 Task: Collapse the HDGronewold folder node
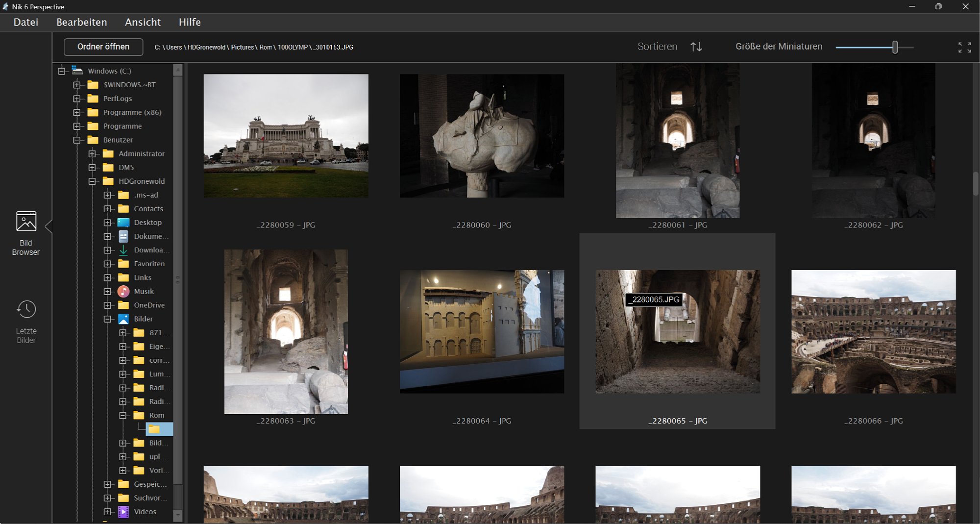tap(92, 181)
